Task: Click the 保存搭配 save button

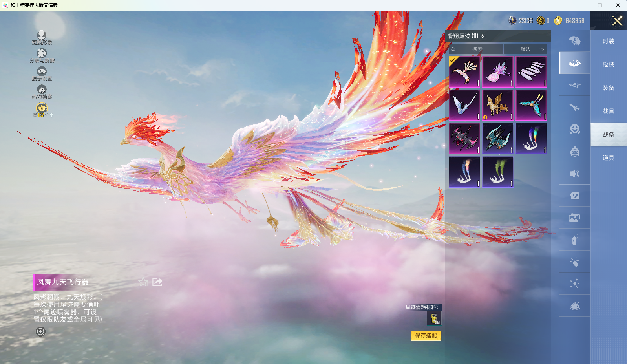Action: point(426,335)
